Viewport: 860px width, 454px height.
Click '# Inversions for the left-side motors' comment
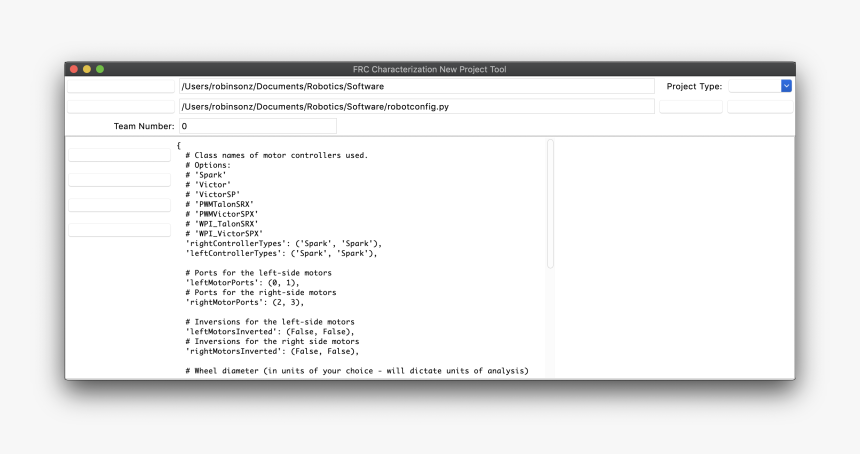270,322
